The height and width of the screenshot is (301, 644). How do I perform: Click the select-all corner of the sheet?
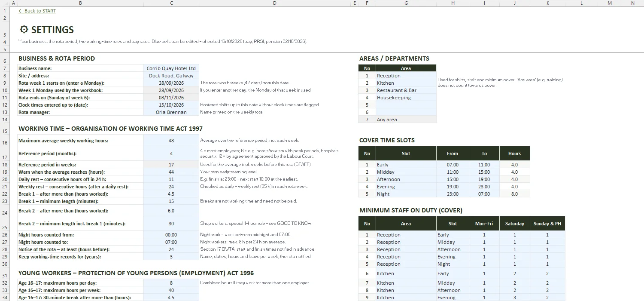pyautogui.click(x=5, y=3)
